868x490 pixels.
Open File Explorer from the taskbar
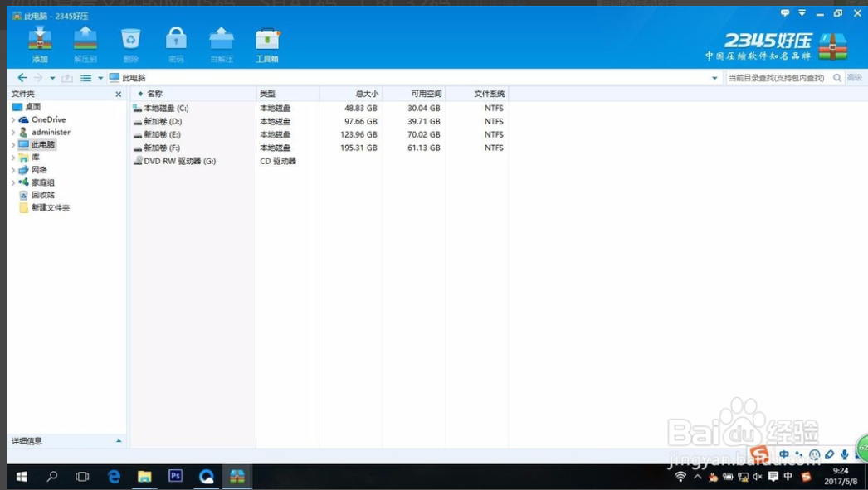(144, 477)
